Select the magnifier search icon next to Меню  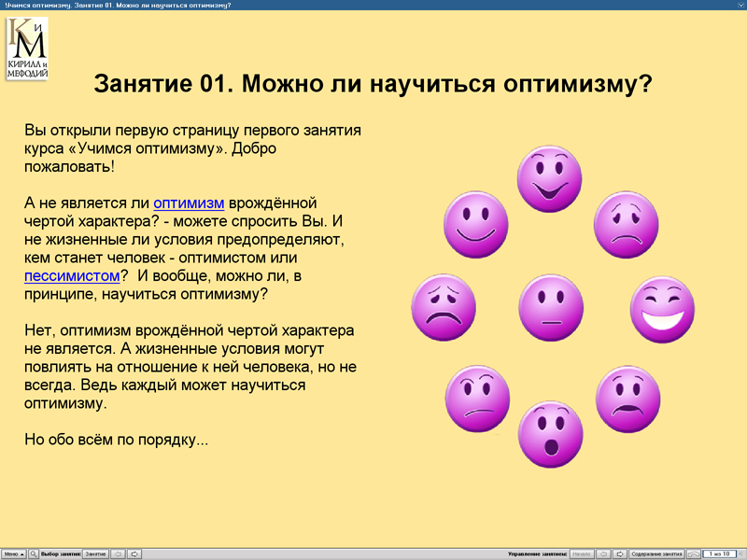[x=34, y=553]
